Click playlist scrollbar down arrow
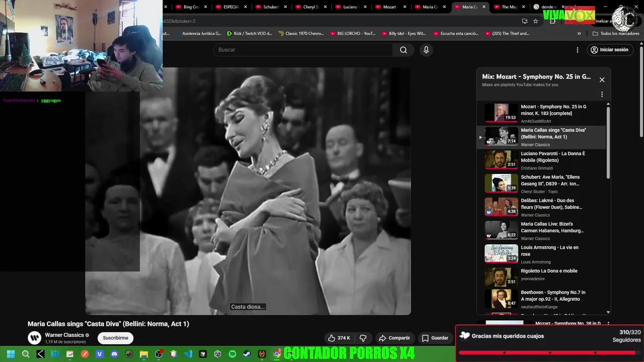The image size is (644, 362). [x=608, y=312]
